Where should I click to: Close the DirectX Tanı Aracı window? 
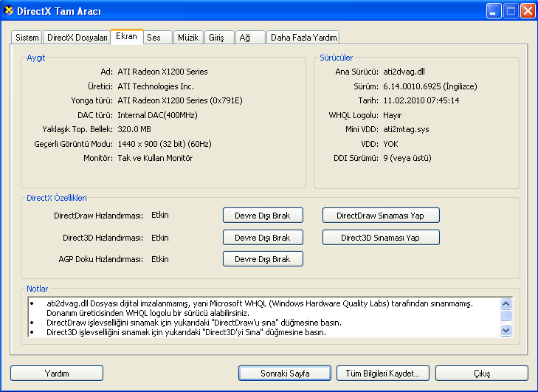(528, 11)
